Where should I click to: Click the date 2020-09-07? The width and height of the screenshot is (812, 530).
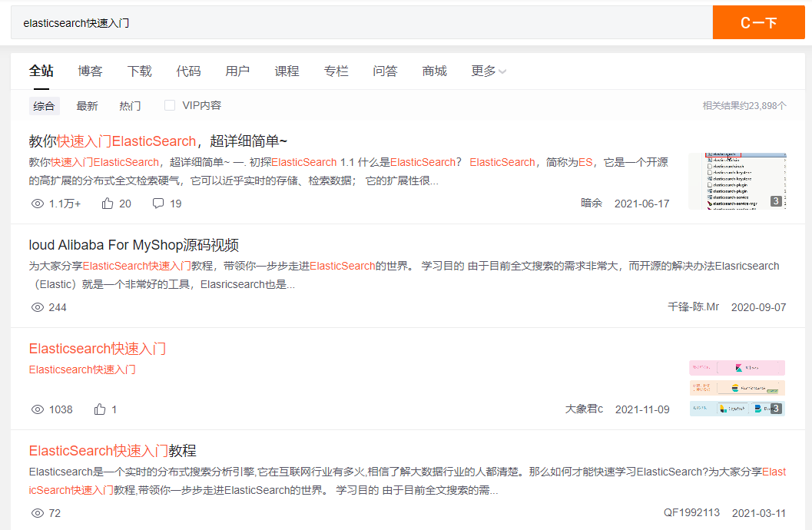click(758, 307)
